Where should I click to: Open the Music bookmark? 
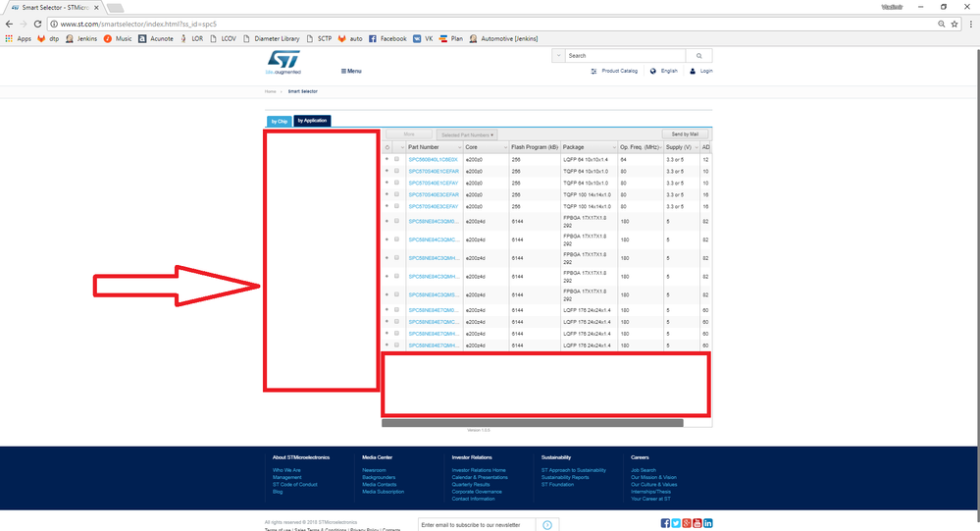click(x=118, y=39)
